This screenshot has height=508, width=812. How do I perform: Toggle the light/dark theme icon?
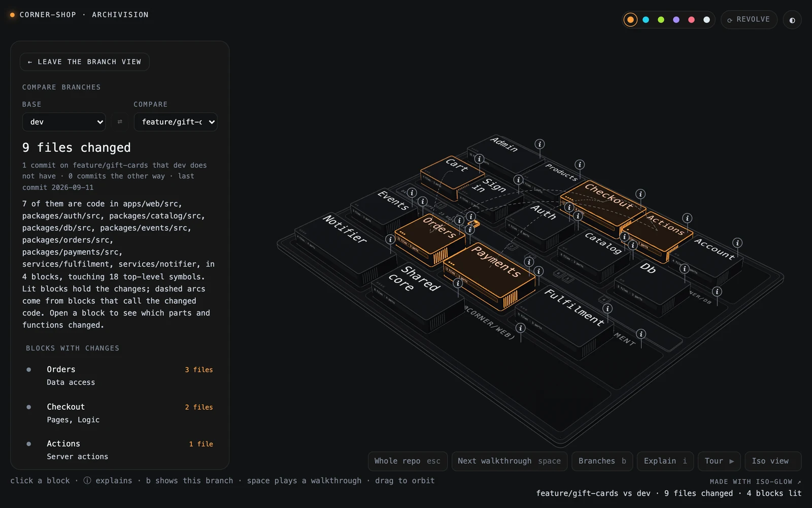[792, 20]
